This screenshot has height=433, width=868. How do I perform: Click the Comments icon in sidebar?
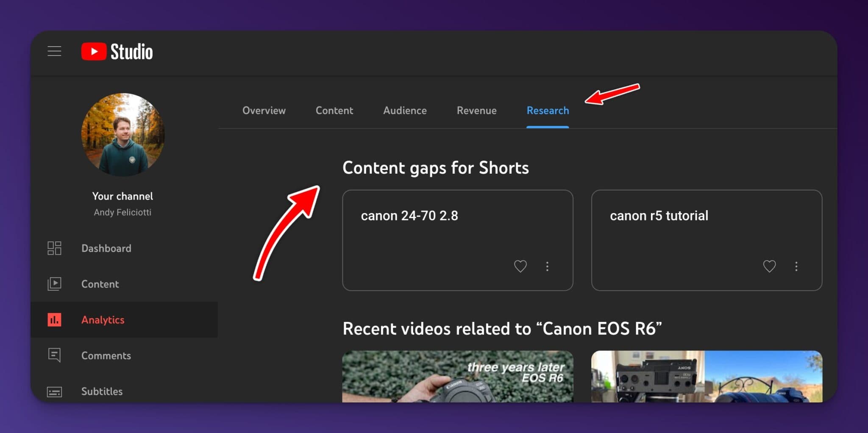pos(54,355)
